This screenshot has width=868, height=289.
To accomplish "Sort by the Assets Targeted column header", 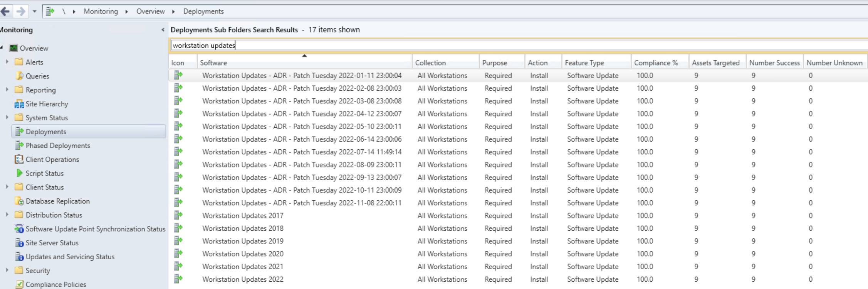I will (x=717, y=63).
